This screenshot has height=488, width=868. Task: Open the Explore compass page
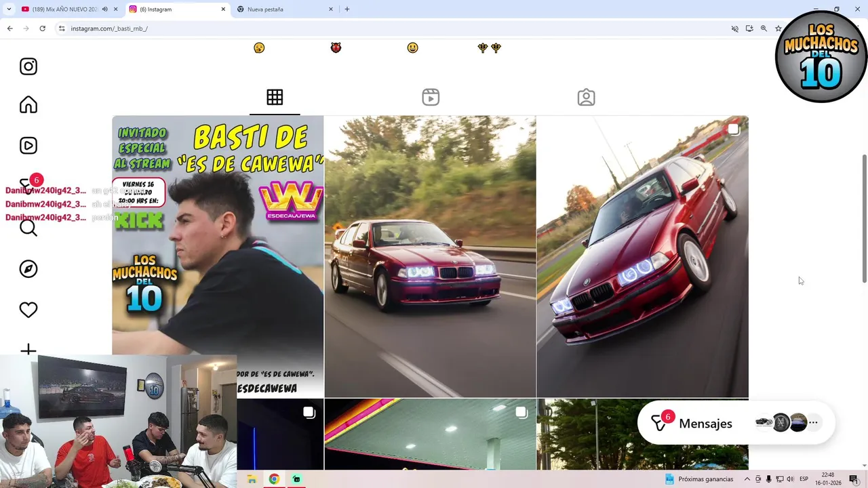[28, 269]
